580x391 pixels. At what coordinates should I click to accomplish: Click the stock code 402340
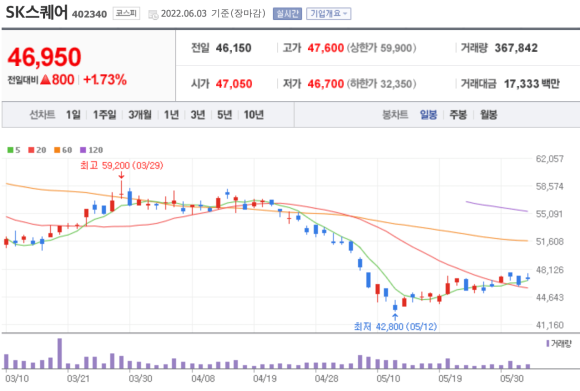pos(89,14)
